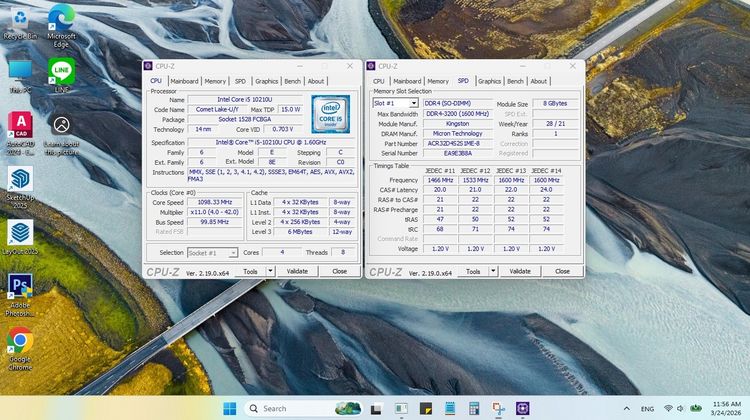Click Validate in right CPU-Z window
750x420 pixels.
(x=520, y=272)
